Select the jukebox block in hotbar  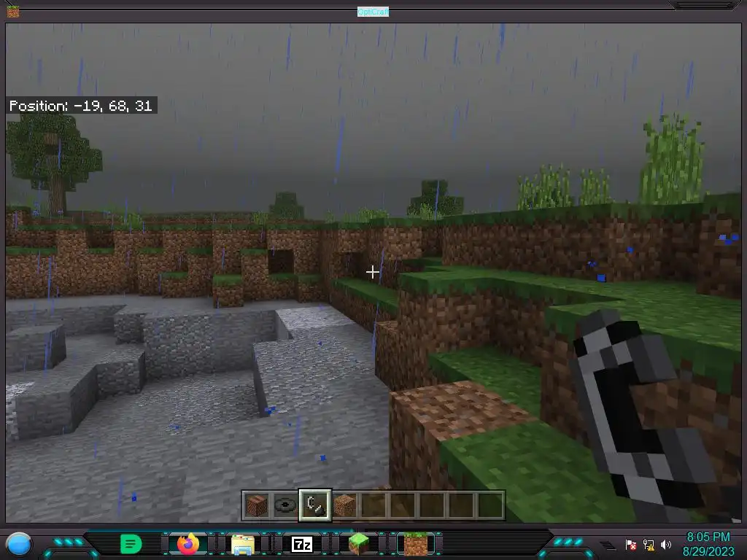256,505
